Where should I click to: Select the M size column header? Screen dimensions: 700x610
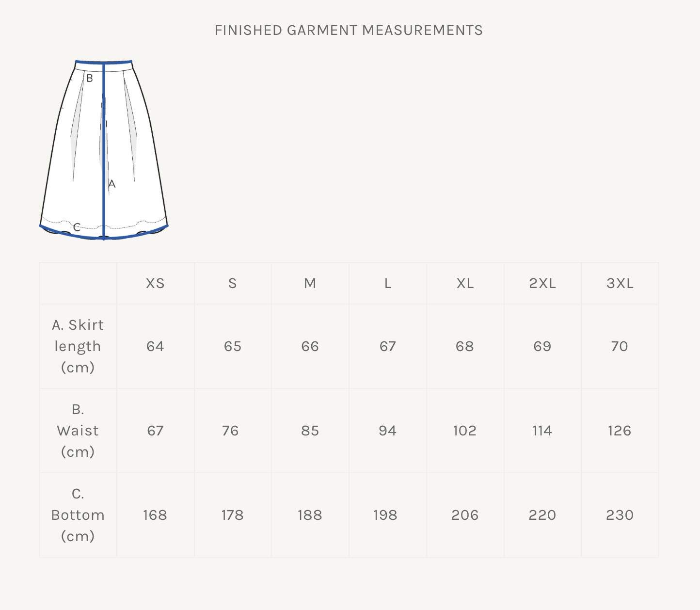[310, 283]
